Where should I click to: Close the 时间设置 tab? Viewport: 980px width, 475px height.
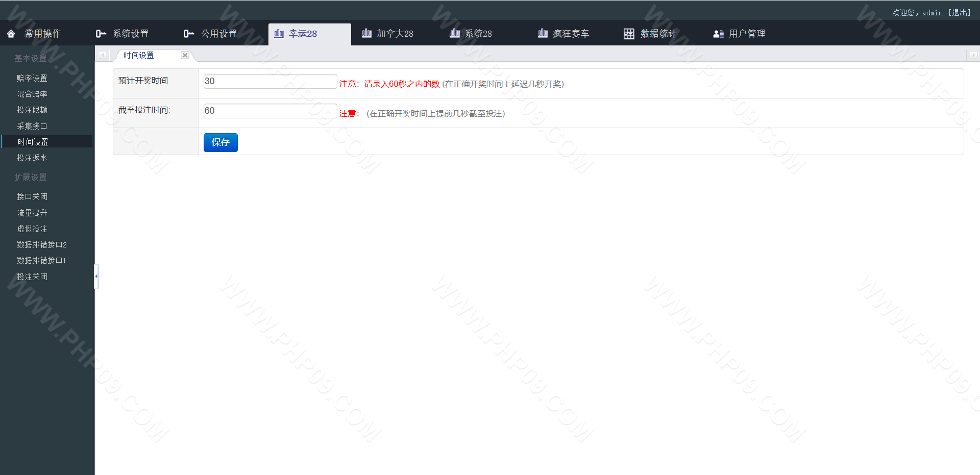[x=185, y=55]
